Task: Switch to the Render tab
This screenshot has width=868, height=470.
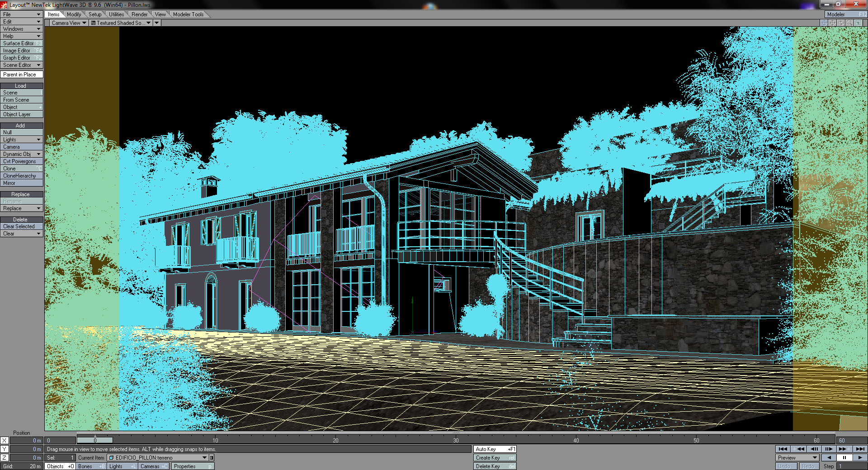Action: [139, 14]
